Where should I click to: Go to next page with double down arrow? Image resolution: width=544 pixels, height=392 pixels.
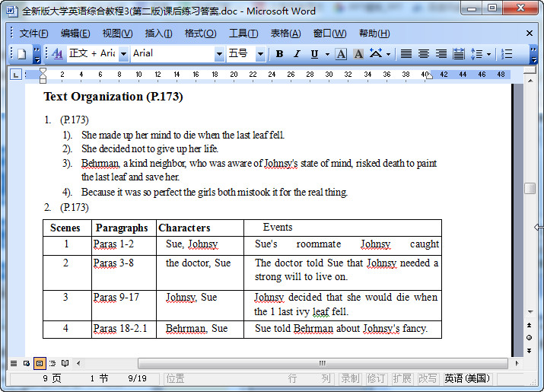(529, 351)
